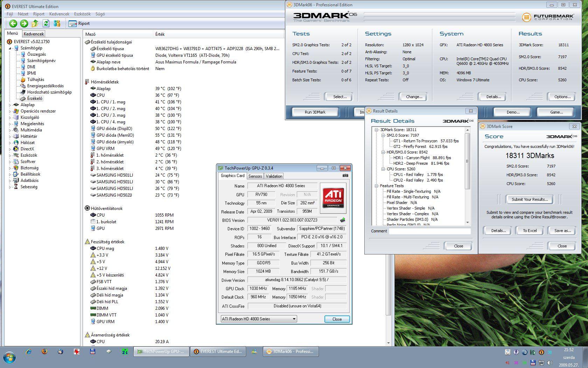The height and width of the screenshot is (368, 588).
Task: Click the folder-up icon in EVEREST toolbar
Action: (x=35, y=23)
